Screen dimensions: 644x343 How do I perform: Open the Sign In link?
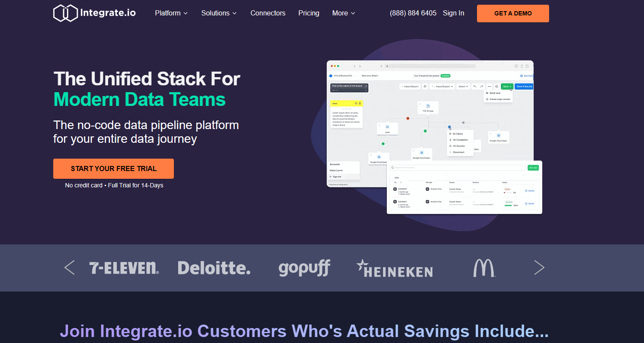pos(453,13)
